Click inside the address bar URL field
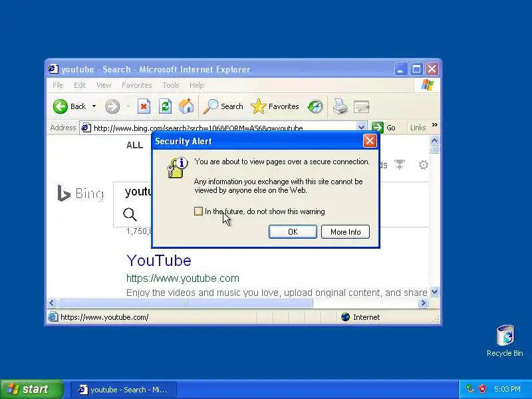Viewport: 532px width, 399px height. [x=224, y=128]
